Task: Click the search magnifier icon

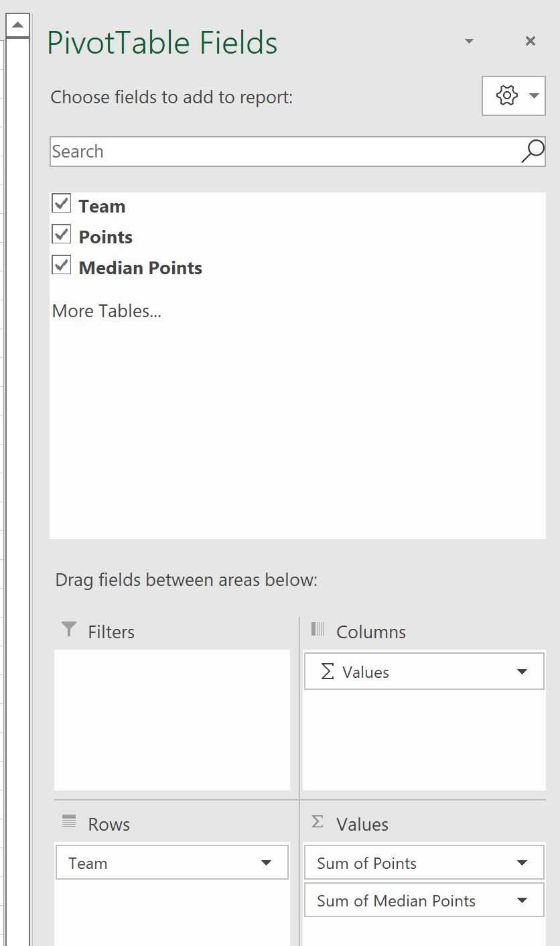Action: 533,152
